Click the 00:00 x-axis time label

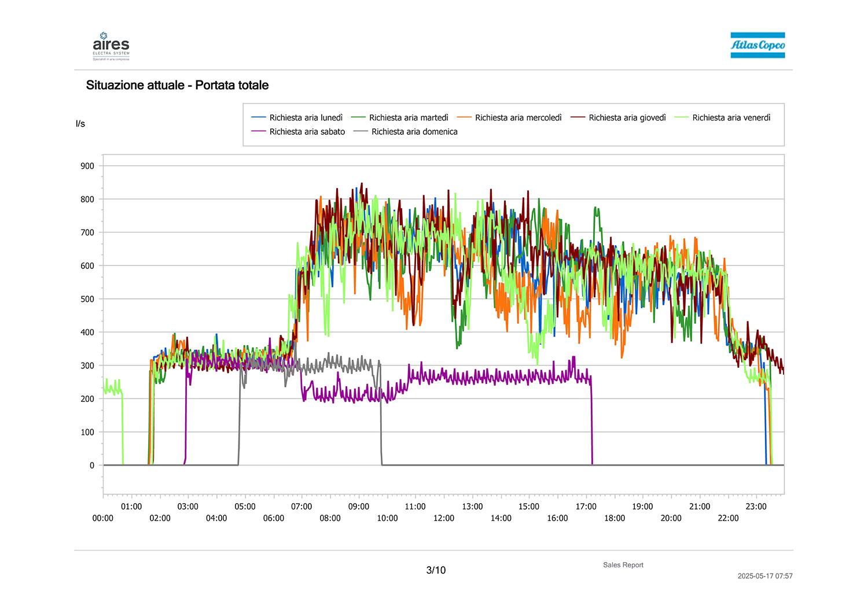coord(103,518)
